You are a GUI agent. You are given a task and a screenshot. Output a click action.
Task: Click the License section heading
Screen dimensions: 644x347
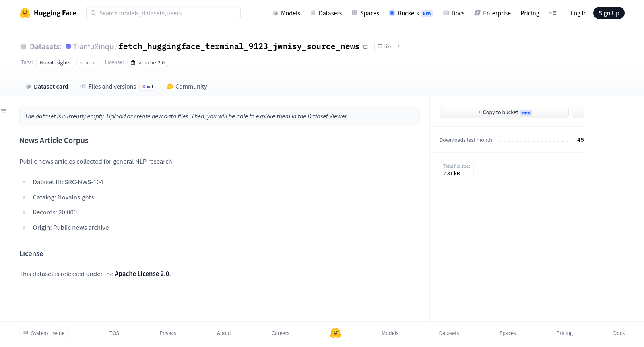click(x=31, y=253)
